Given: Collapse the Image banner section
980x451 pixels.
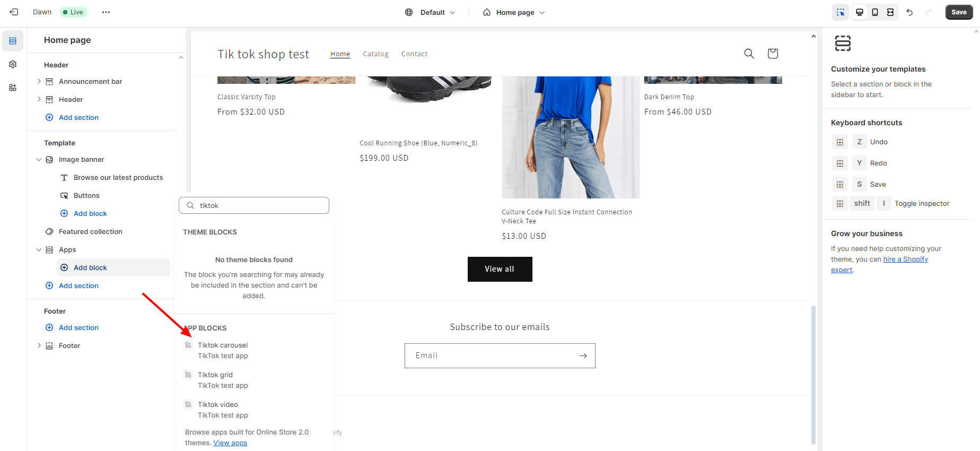Looking at the screenshot, I should [39, 159].
